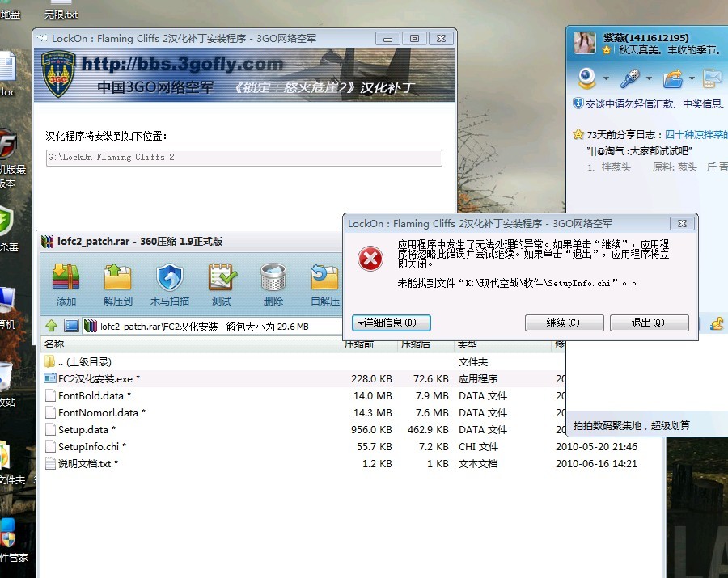The image size is (728, 578).
Task: Click the 测试 (Test) archive icon
Action: coord(222,284)
